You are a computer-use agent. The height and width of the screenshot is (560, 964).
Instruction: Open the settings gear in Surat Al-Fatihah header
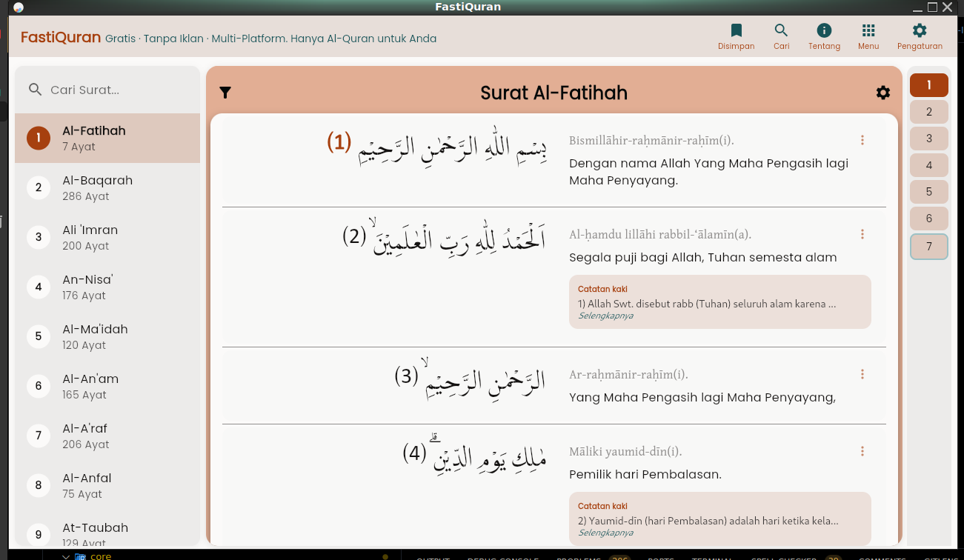[x=882, y=92]
